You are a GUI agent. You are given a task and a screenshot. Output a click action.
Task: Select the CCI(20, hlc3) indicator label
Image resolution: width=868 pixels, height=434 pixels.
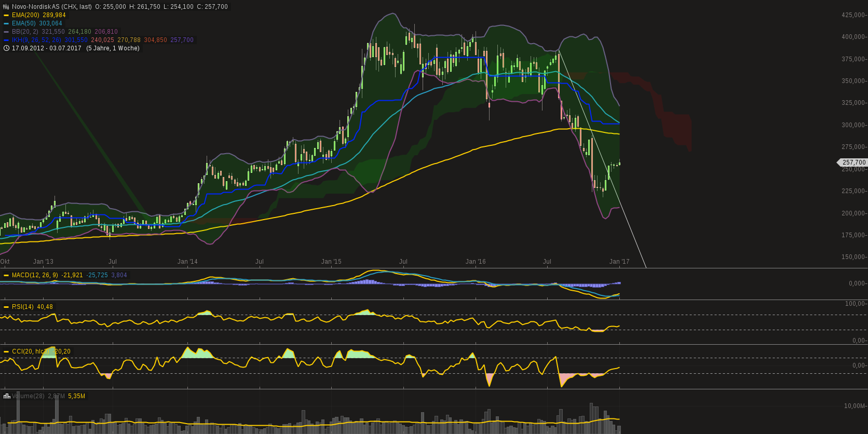pos(31,351)
